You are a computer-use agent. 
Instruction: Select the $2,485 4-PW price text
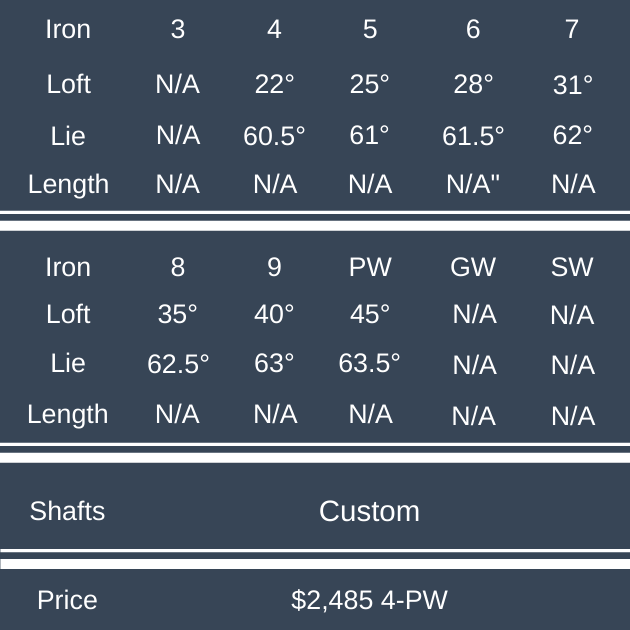click(x=369, y=600)
